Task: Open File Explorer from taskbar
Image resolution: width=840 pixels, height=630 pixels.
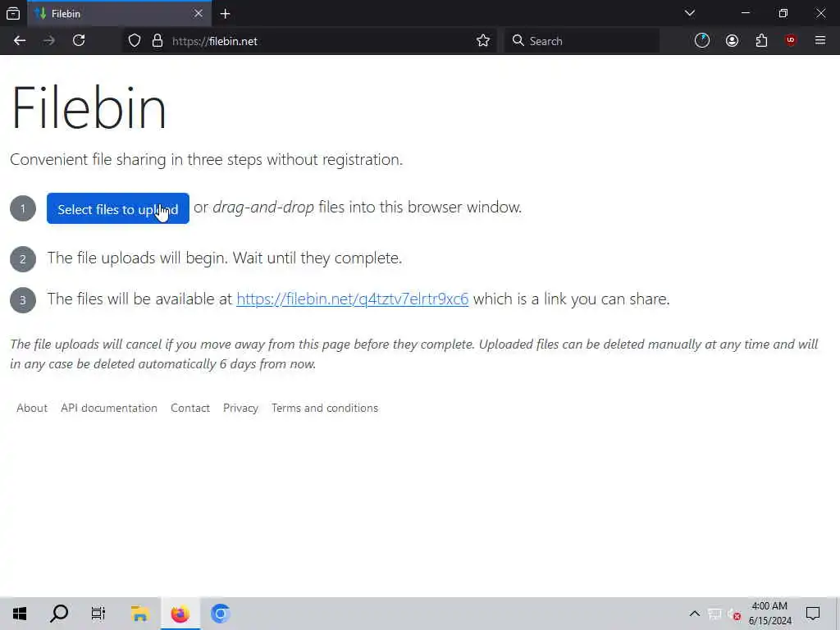Action: point(139,614)
